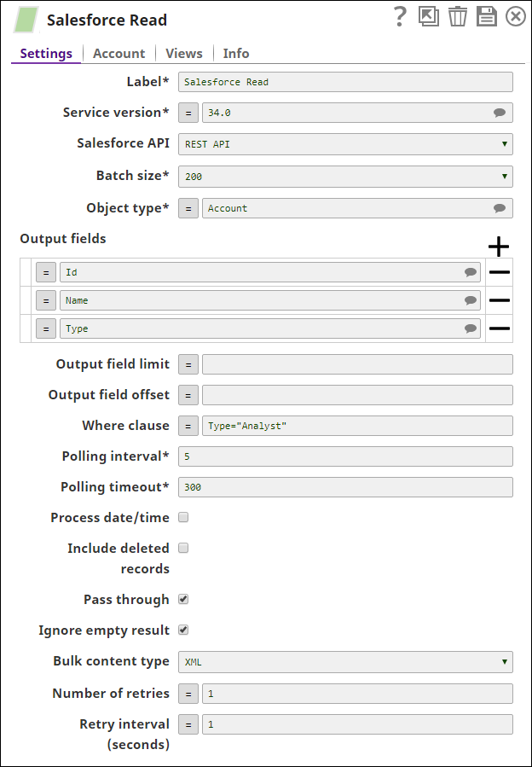Click the Retry interval input field

click(357, 724)
